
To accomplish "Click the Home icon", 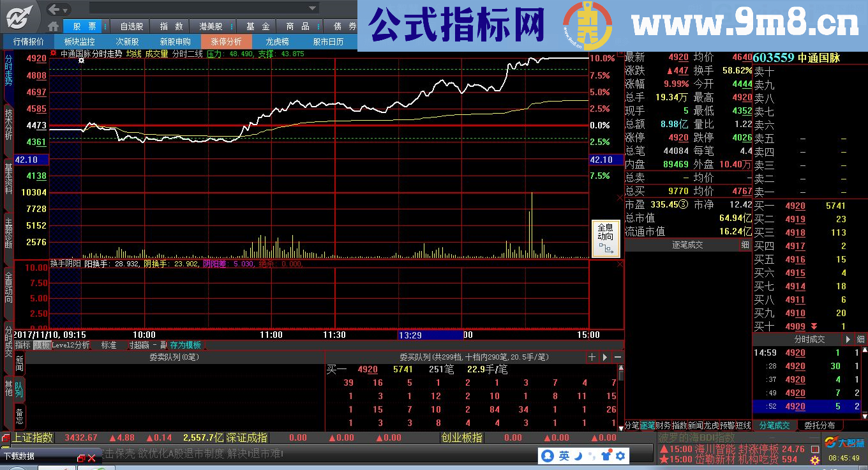I will click(x=53, y=26).
